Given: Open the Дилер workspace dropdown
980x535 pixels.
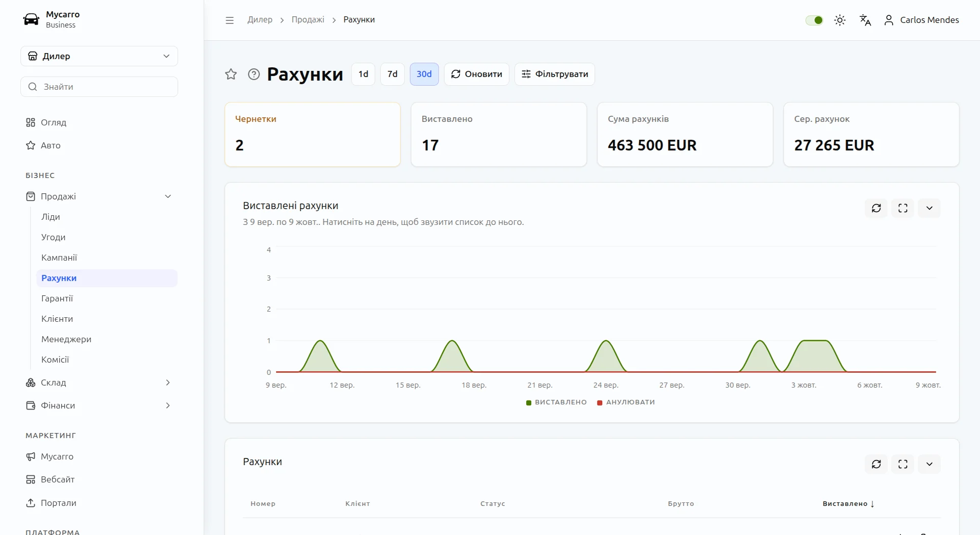Looking at the screenshot, I should [x=99, y=56].
